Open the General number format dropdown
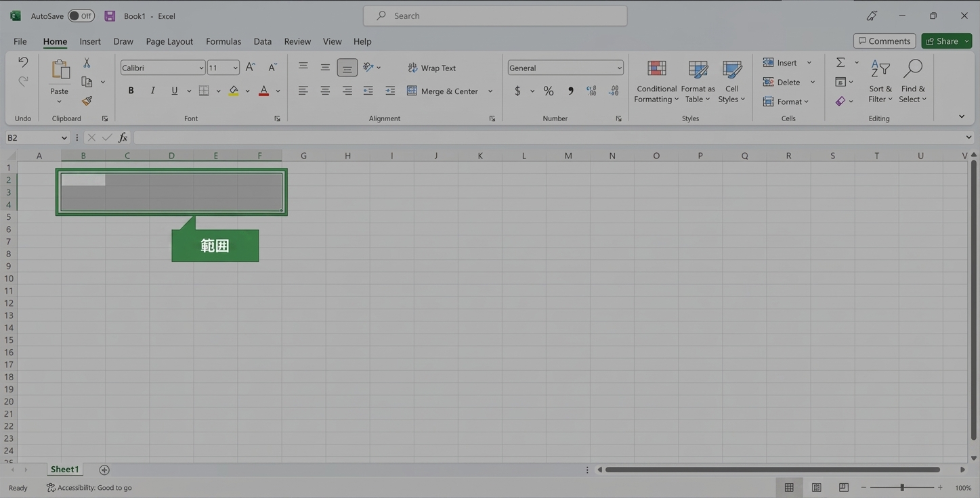Image resolution: width=980 pixels, height=498 pixels. coord(619,68)
